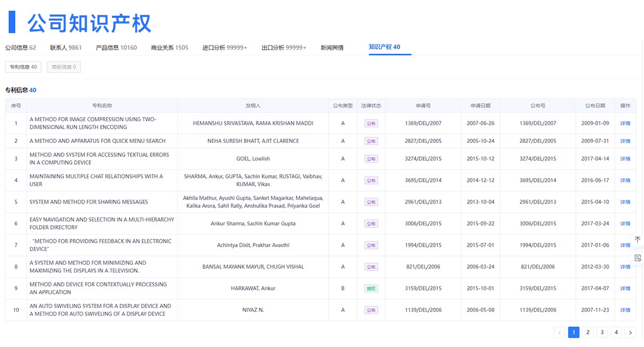Open 详情 for the image compression patent

pyautogui.click(x=625, y=123)
